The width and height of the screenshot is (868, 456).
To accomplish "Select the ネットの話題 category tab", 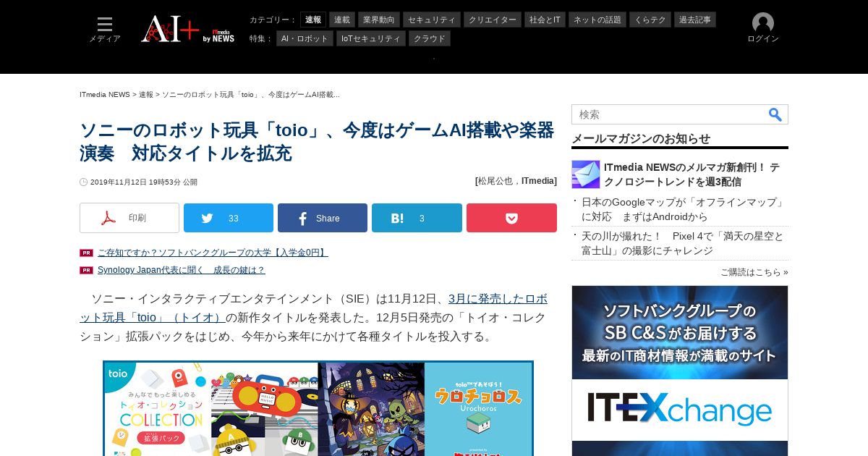I will pos(597,20).
